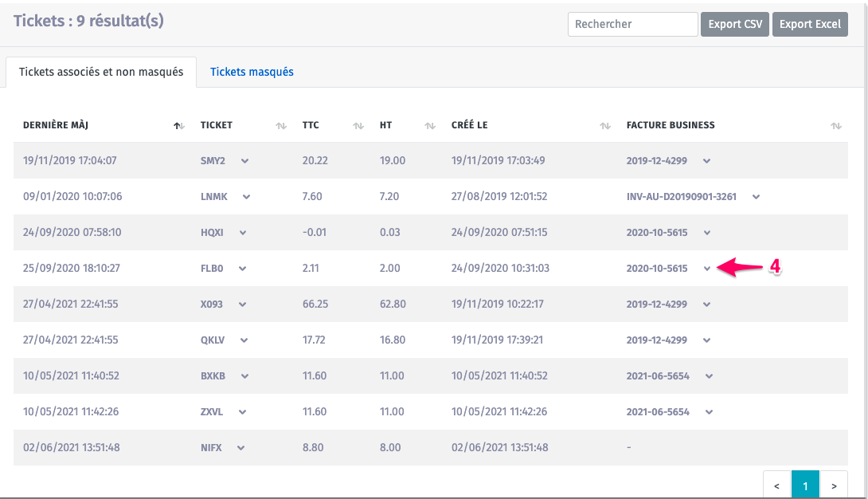
Task: Select Tickets associés et non masqués tab
Action: click(101, 72)
